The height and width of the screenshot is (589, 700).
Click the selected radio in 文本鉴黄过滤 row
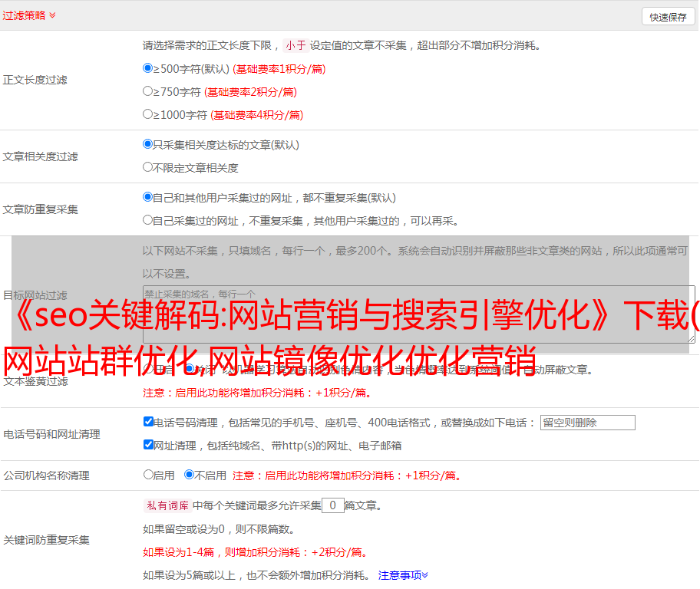(189, 369)
